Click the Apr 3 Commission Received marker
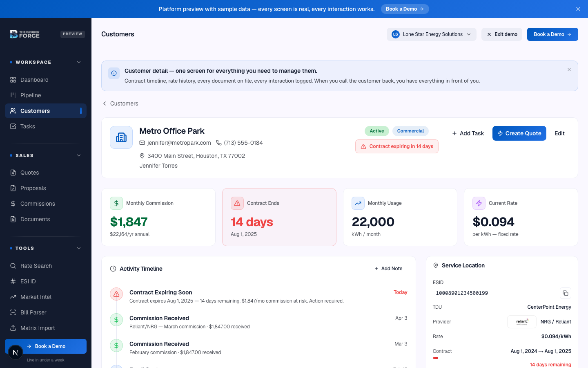The image size is (588, 368). (116, 320)
